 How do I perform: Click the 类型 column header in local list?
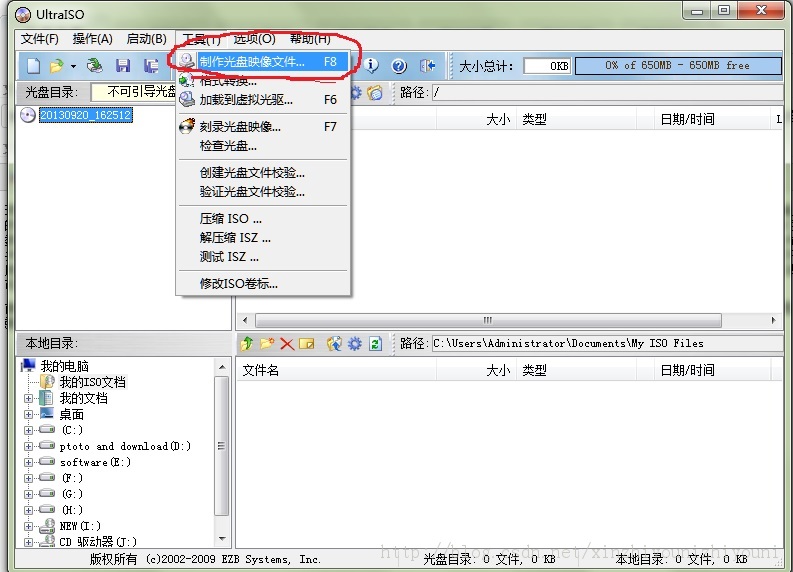pos(577,370)
